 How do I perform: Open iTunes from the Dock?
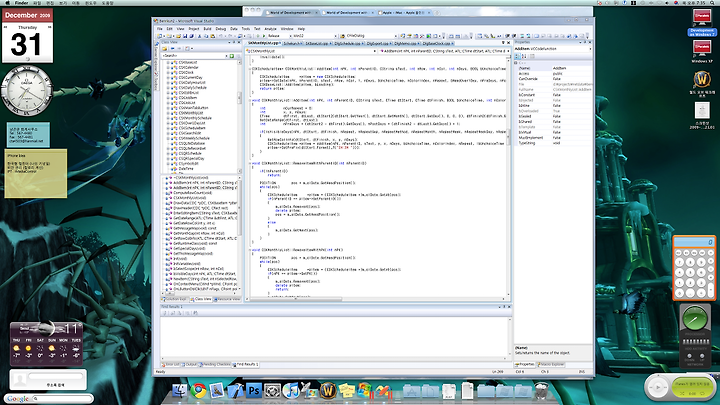coord(291,390)
